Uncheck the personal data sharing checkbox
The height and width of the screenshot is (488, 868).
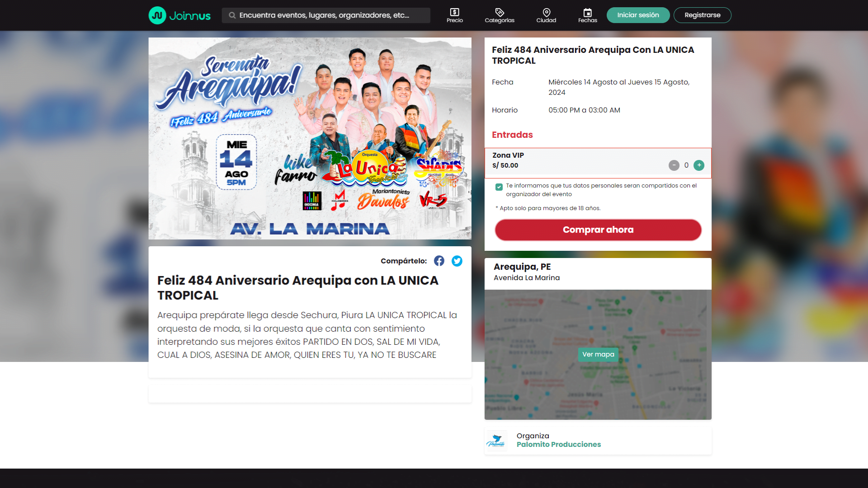coord(499,187)
